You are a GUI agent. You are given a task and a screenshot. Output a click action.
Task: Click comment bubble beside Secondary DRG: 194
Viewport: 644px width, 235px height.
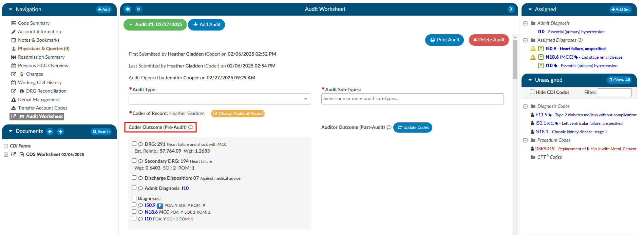[140, 161]
